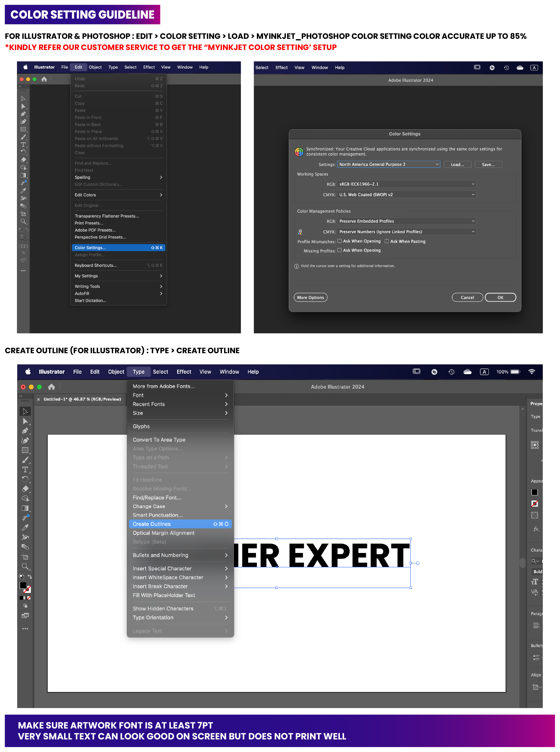Select the Rotate tool in the Type menu screenshot
The image size is (560, 752).
pyautogui.click(x=25, y=479)
